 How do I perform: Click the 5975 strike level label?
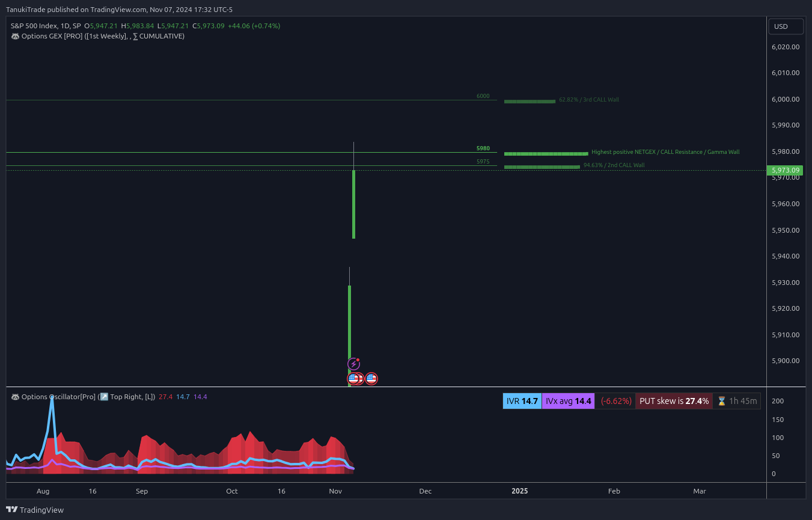click(x=483, y=162)
